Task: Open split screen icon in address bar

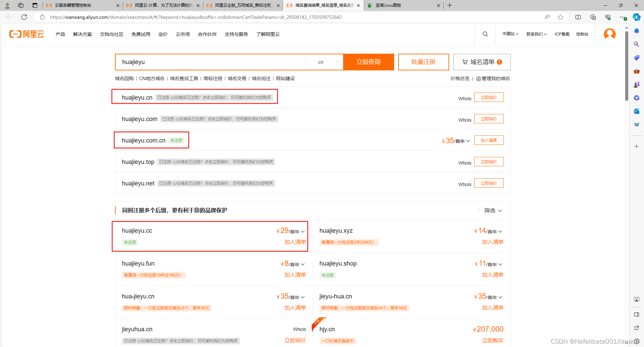Action: [x=578, y=17]
